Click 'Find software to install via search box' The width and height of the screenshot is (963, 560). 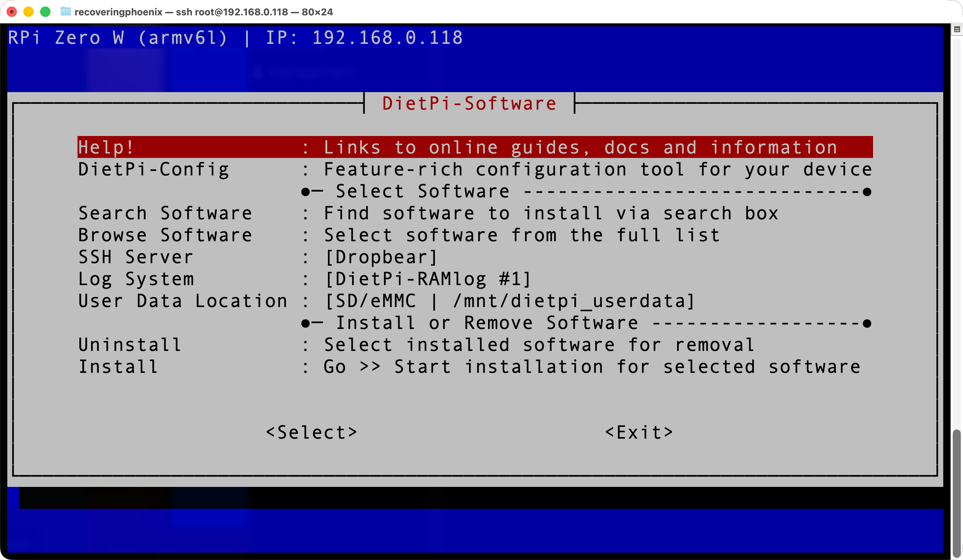pyautogui.click(x=551, y=213)
